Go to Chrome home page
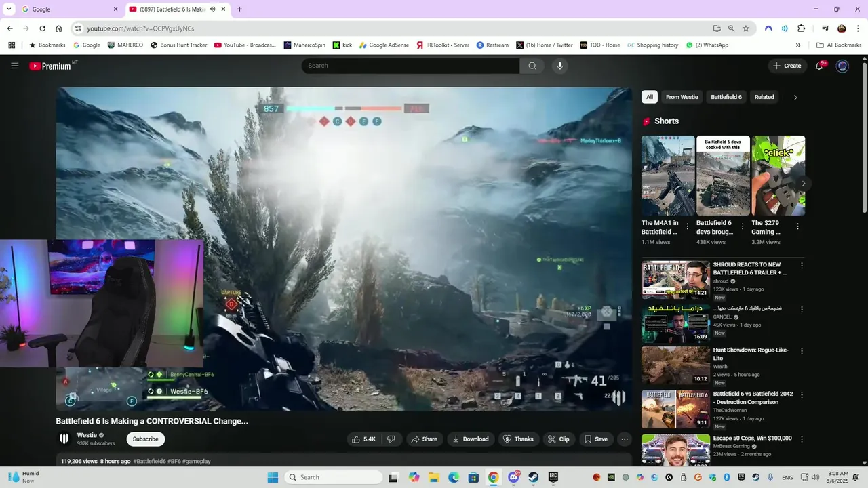The height and width of the screenshot is (488, 868). click(59, 28)
